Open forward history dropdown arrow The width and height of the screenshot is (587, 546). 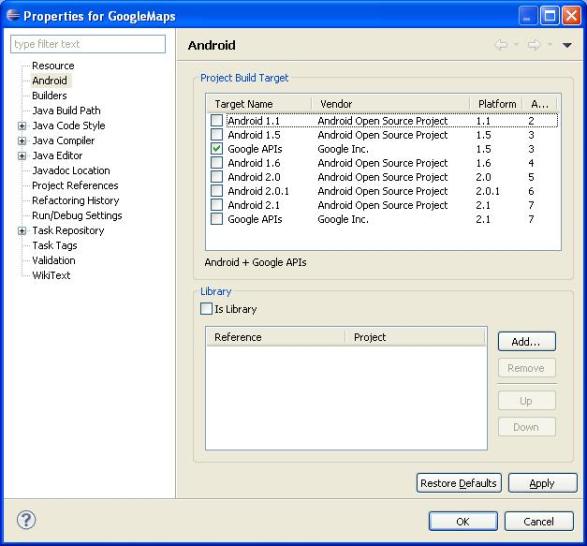pos(550,45)
